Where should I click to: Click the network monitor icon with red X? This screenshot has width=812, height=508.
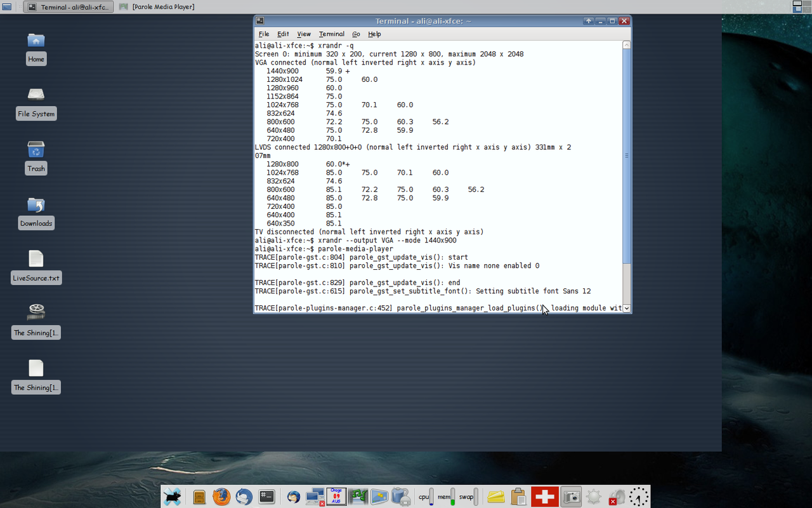[x=315, y=497]
